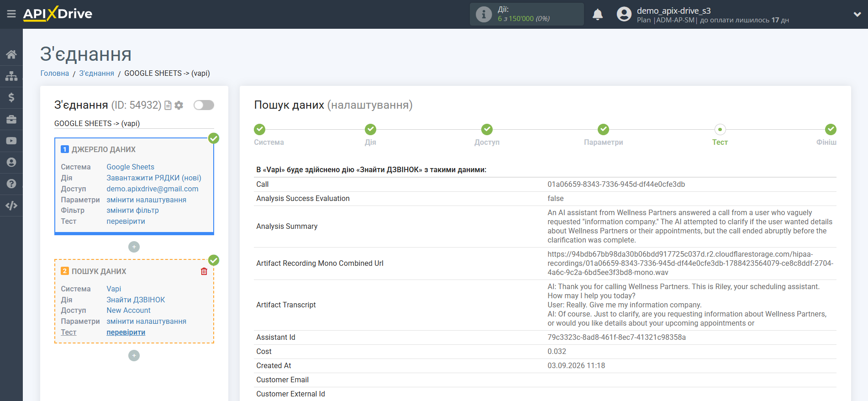
Task: Open the Vapi system link
Action: click(x=114, y=289)
